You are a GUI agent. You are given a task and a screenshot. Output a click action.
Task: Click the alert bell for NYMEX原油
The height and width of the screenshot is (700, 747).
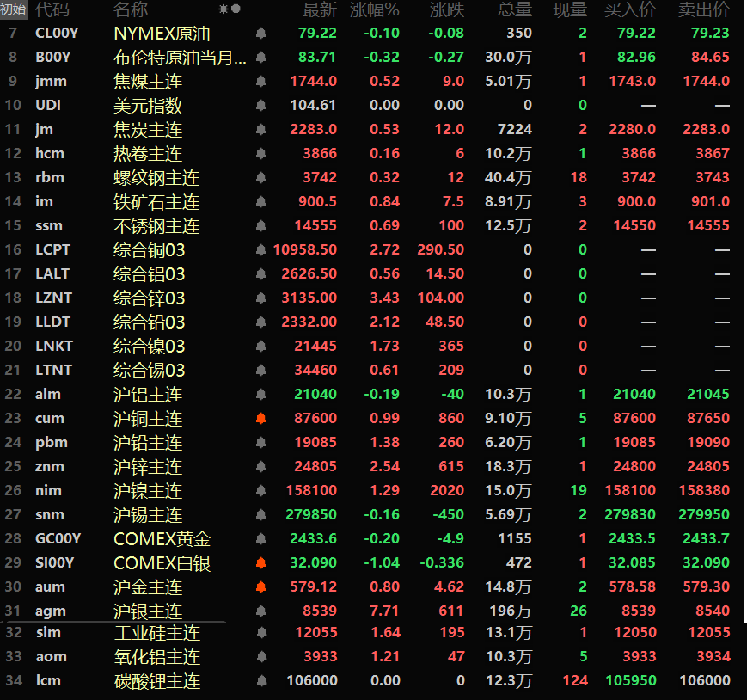pyautogui.click(x=260, y=34)
